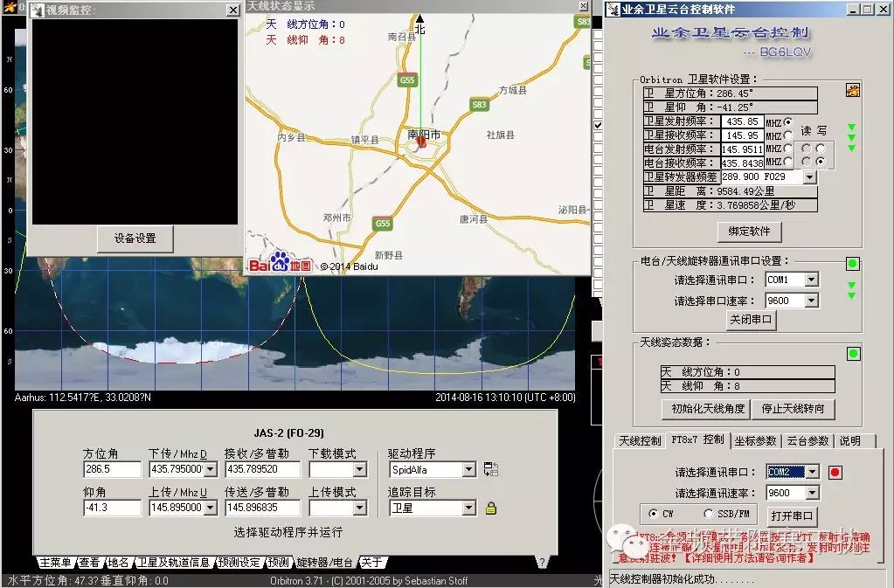The image size is (894, 588).
Task: Select the 电台发射频率 MHZ radio button
Action: [x=788, y=149]
